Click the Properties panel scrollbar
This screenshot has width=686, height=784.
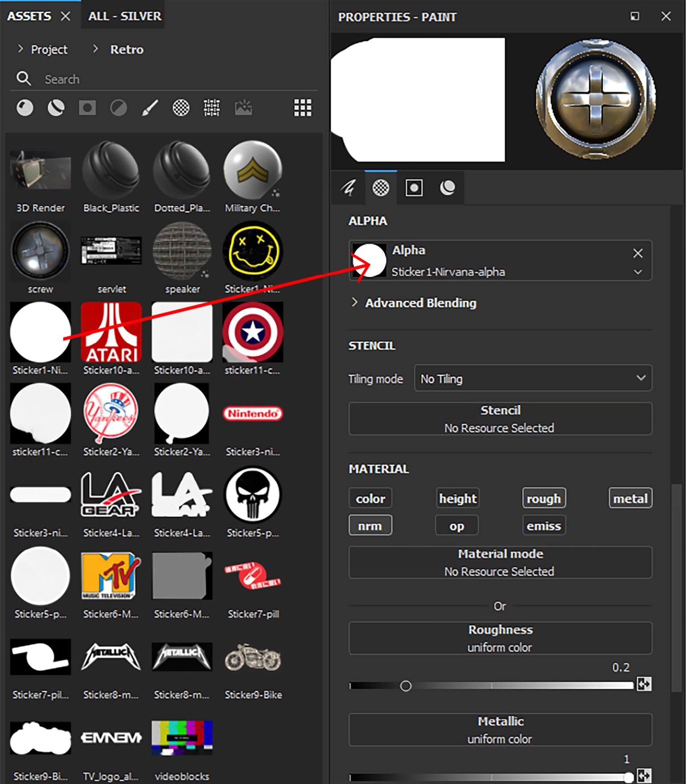point(676,587)
